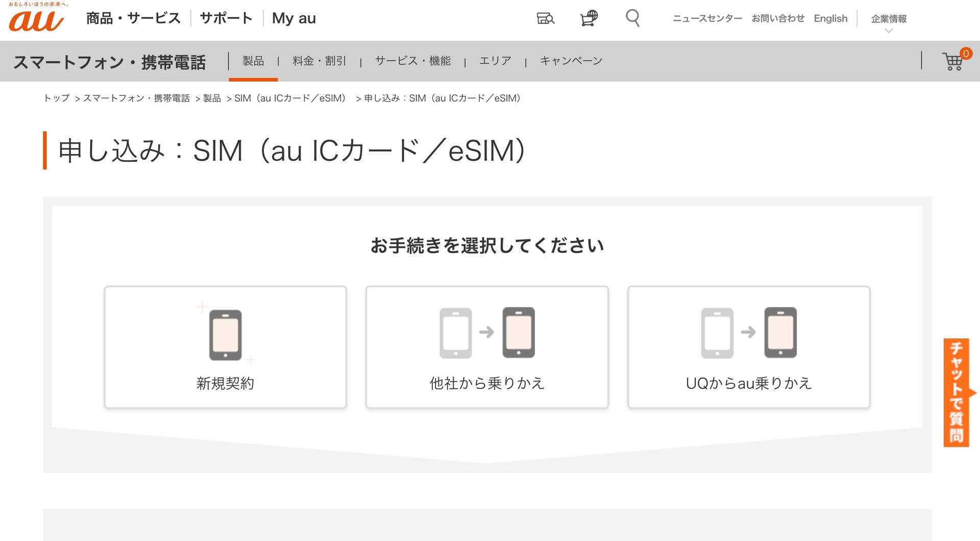Open サポート menu
980x541 pixels.
pyautogui.click(x=226, y=18)
